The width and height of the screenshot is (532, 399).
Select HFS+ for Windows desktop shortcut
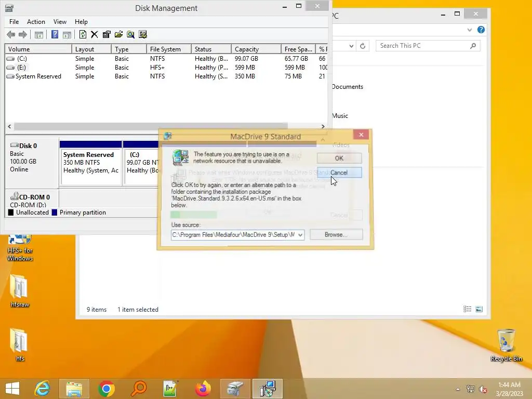[20, 248]
